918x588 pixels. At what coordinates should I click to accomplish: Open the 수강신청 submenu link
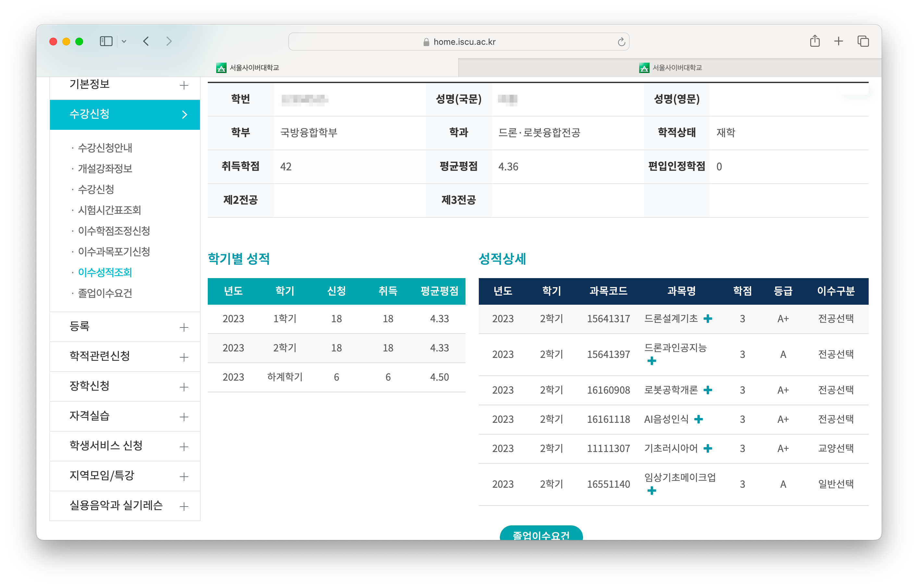tap(96, 190)
